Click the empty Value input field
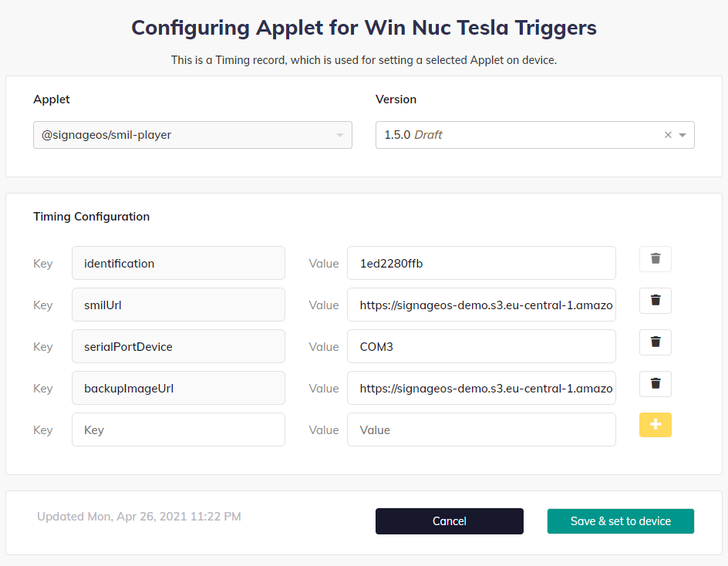The image size is (728, 566). [481, 430]
